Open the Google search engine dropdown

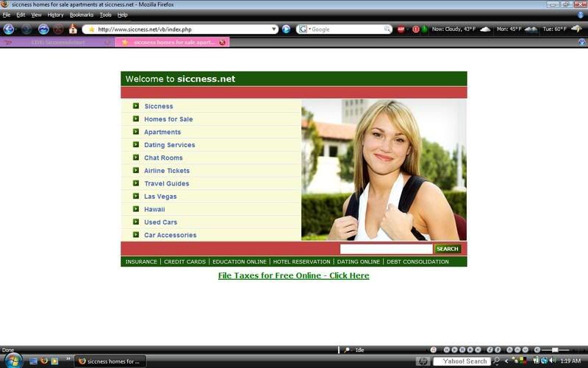click(304, 29)
